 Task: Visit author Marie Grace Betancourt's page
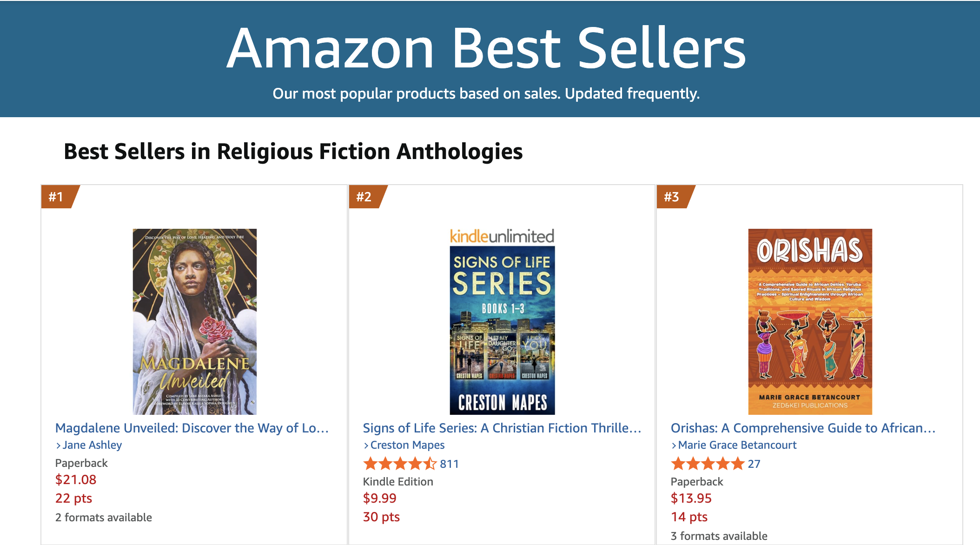point(737,445)
